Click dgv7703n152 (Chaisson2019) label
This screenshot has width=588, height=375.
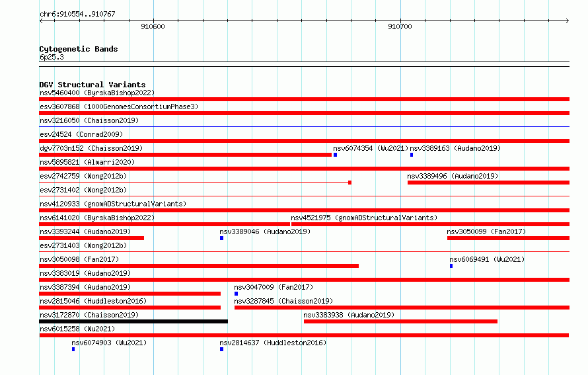click(91, 148)
